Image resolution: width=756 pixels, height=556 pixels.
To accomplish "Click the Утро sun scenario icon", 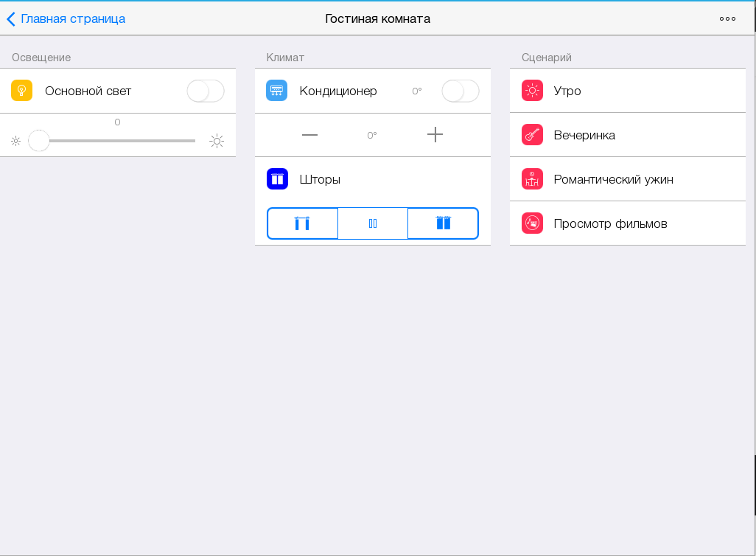I will [532, 91].
